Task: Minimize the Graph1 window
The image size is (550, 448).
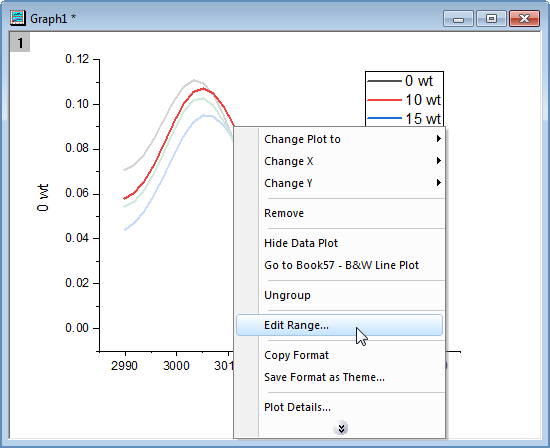Action: [458, 19]
